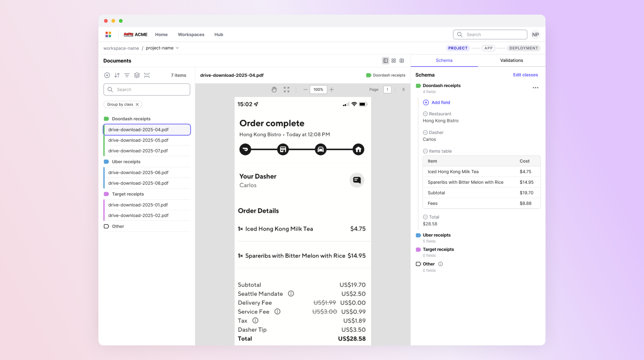The width and height of the screenshot is (644, 360).
Task: Click the Edit classes link
Action: click(525, 75)
